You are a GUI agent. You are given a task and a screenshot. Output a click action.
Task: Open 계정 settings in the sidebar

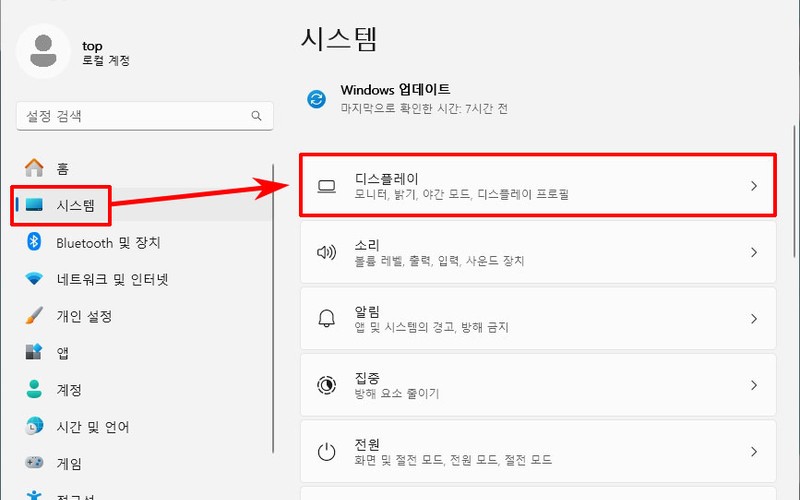69,390
